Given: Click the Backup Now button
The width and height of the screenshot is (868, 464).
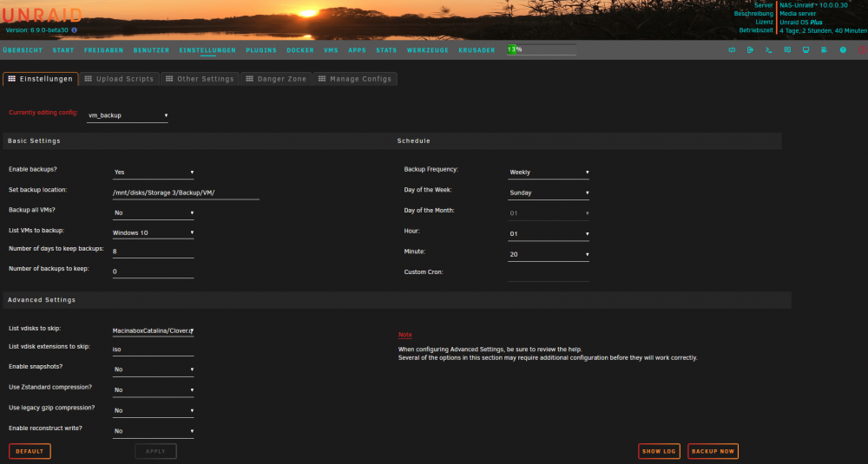Looking at the screenshot, I should (x=713, y=451).
